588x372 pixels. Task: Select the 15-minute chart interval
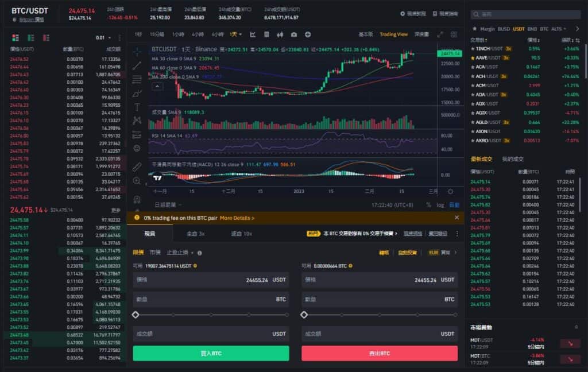pos(157,34)
